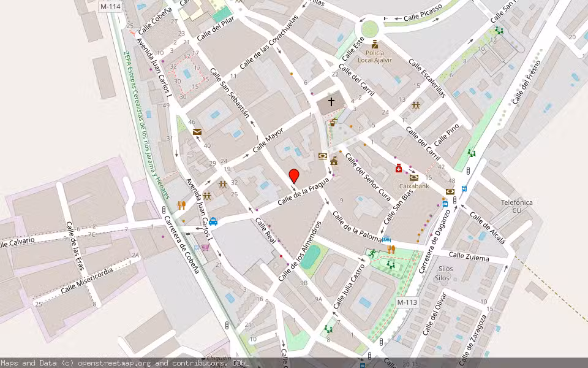This screenshot has width=588, height=368.
Task: Click the Calle de la Paloma label
Action: pos(357,226)
